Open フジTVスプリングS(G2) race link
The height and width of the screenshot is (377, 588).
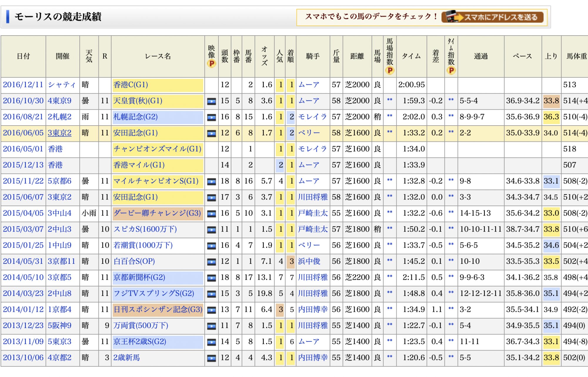point(154,293)
